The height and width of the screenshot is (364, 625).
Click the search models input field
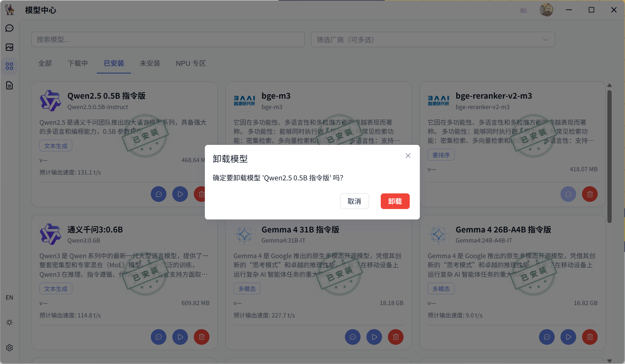[x=168, y=39]
